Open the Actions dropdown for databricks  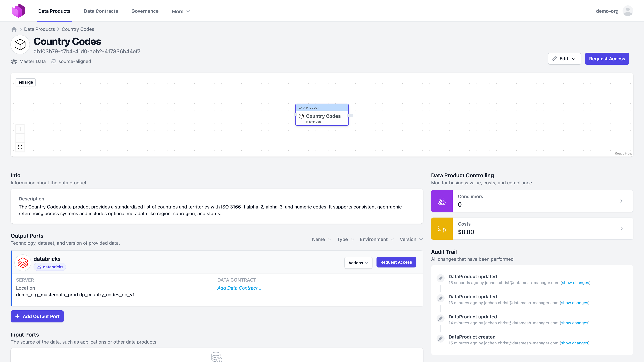click(x=358, y=263)
